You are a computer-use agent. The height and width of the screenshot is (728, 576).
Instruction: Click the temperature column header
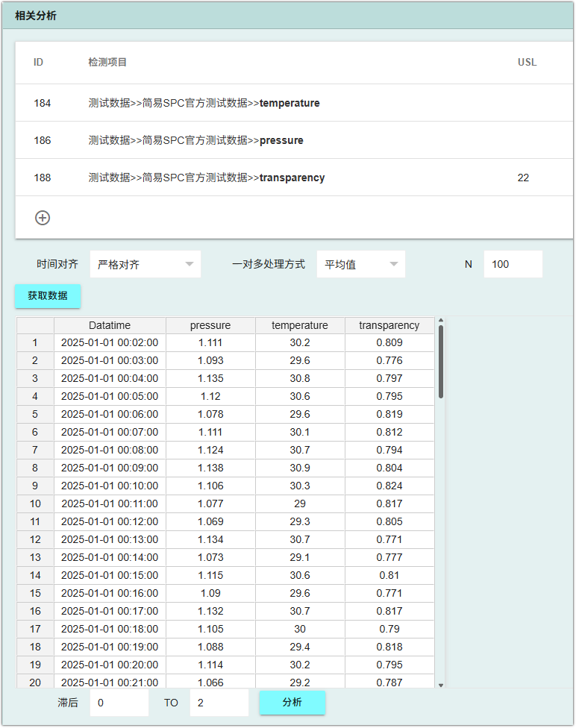[x=300, y=325]
